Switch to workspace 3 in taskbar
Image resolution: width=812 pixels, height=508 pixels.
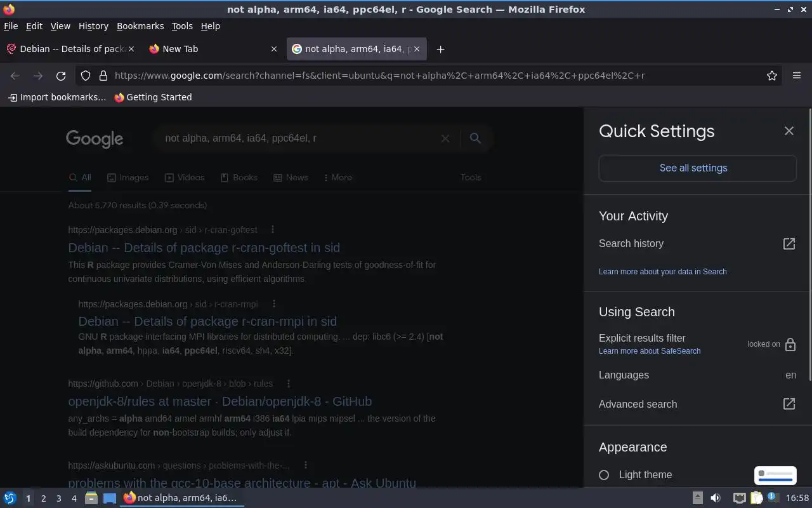tap(58, 498)
